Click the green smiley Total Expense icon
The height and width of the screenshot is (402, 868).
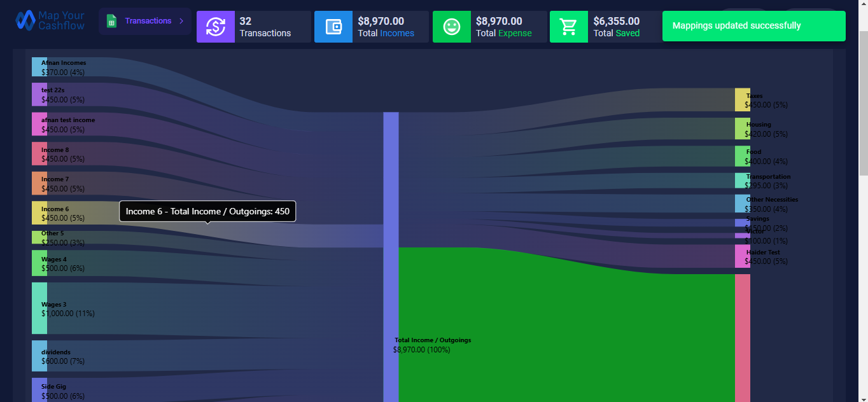click(x=452, y=27)
